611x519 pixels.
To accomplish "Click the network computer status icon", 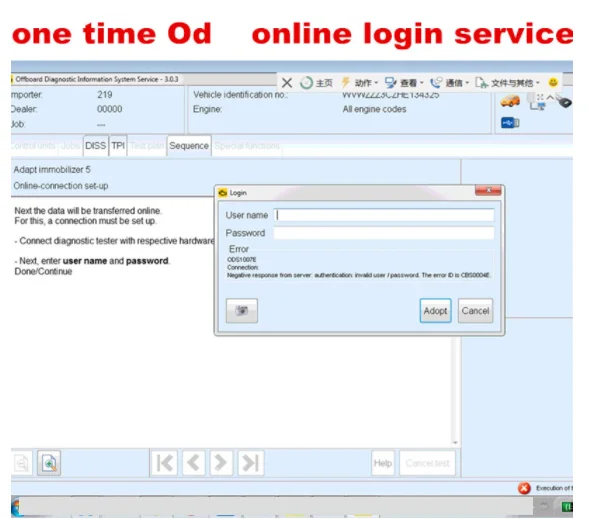I will coord(537,106).
